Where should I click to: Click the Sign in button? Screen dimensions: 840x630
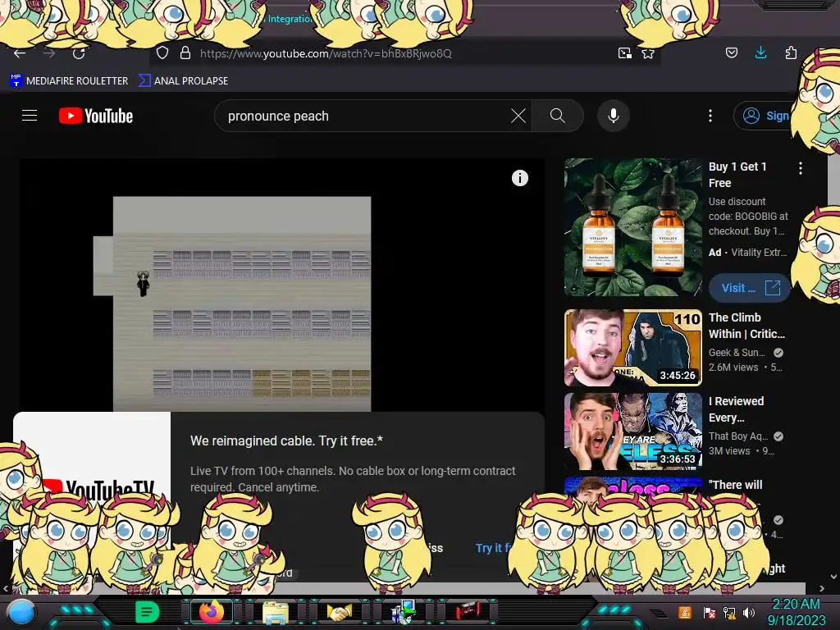pyautogui.click(x=766, y=116)
